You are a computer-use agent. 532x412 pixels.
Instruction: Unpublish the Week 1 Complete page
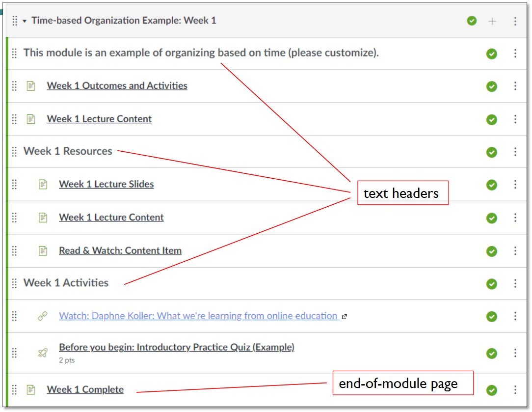click(x=492, y=390)
